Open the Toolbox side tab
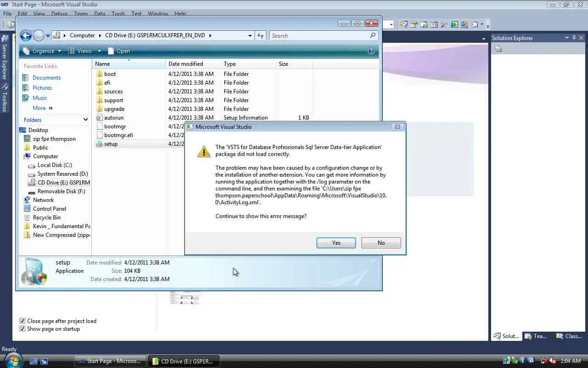588x368 pixels. coord(4,98)
